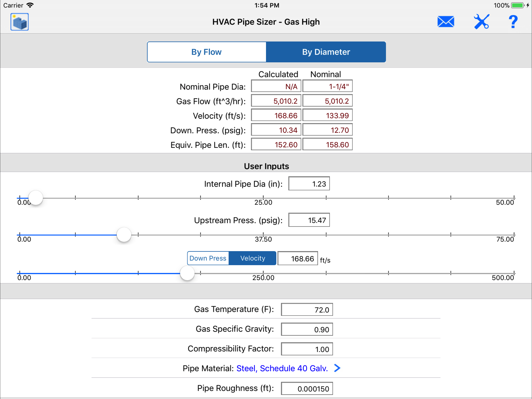Switch to the By Flow tab
The image size is (532, 399).
click(x=207, y=52)
